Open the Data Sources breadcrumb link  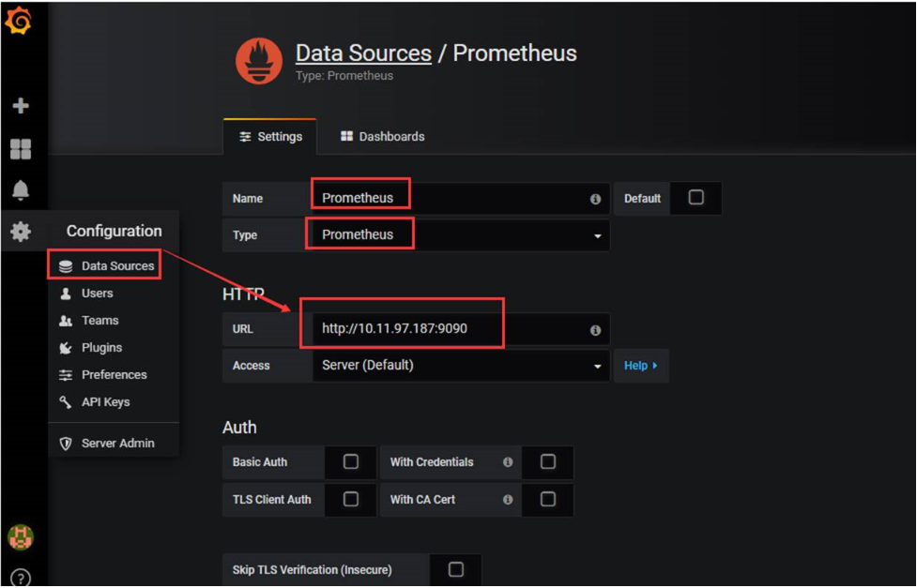tap(363, 53)
